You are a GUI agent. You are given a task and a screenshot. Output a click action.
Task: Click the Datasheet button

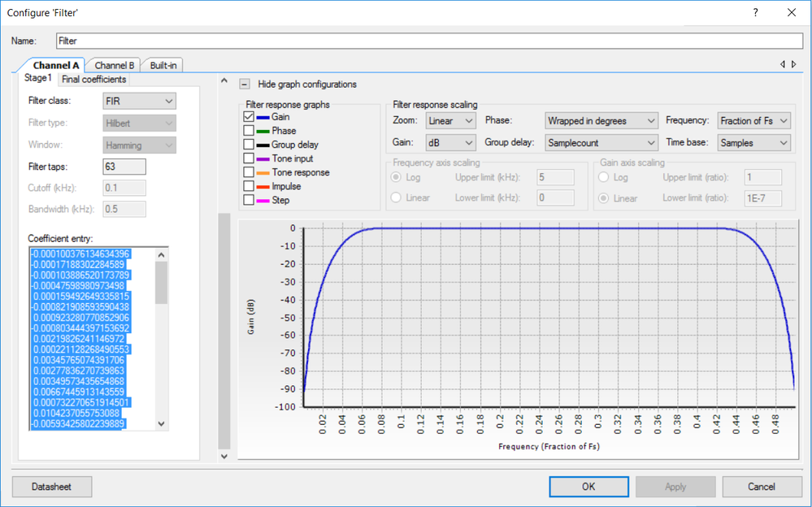51,486
